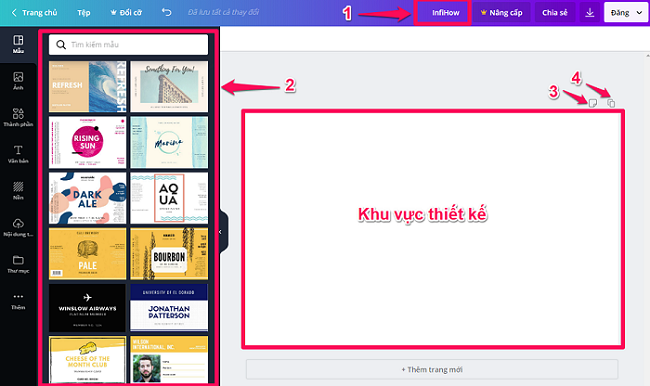
Task: Select the Văn bản text tool
Action: [x=18, y=150]
